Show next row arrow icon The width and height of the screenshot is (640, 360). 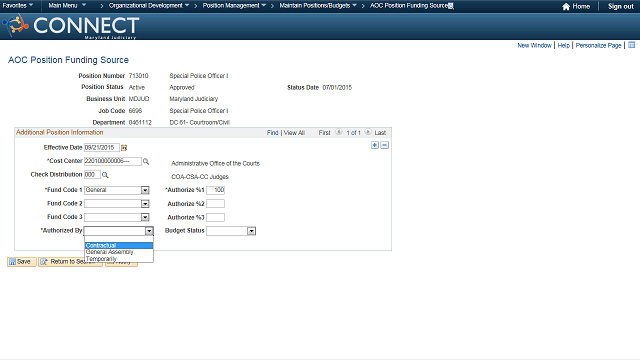coord(368,132)
